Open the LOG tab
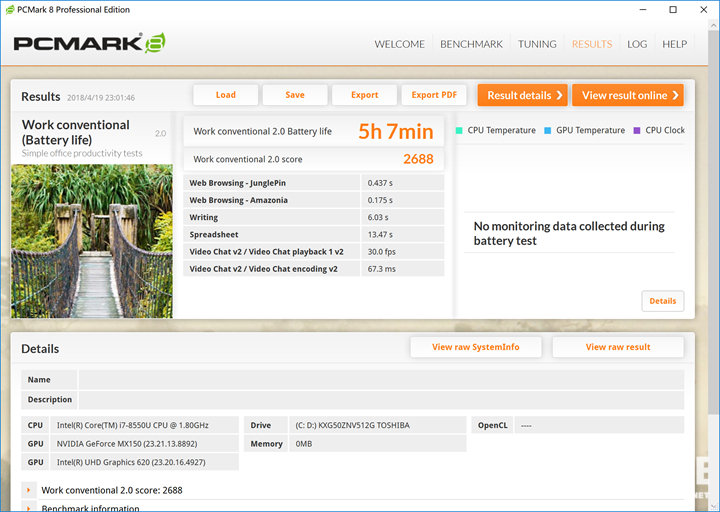 (x=637, y=44)
